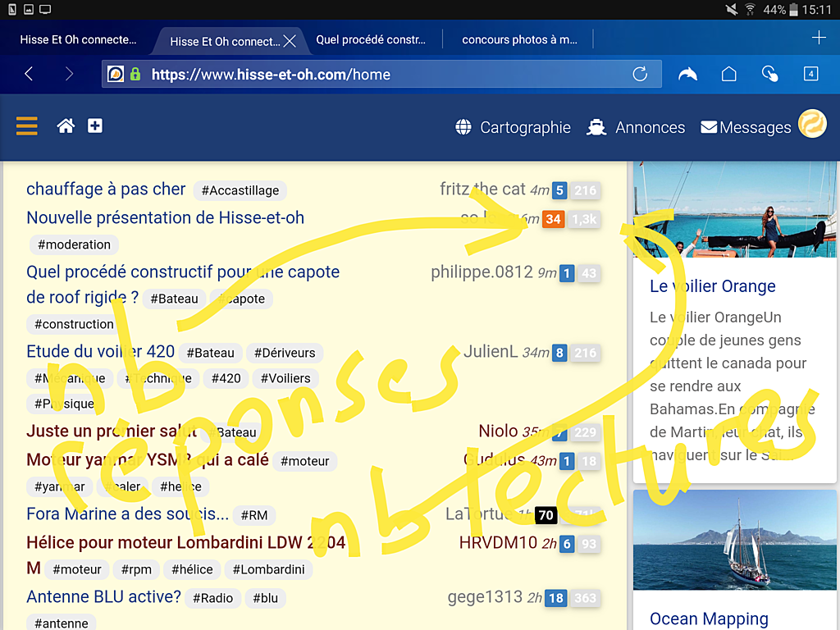The image size is (840, 630).
Task: Open author gege1313 profile
Action: [x=485, y=597]
